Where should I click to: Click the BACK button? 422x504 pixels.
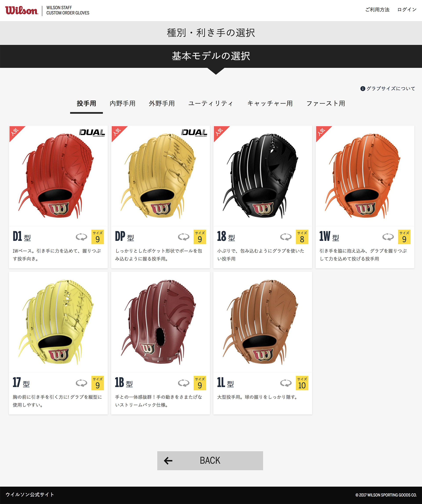point(210,460)
